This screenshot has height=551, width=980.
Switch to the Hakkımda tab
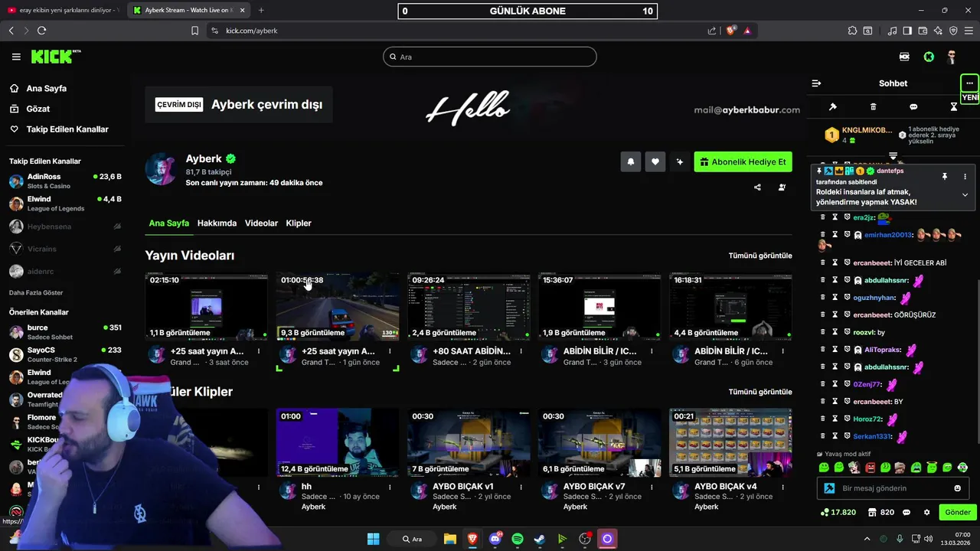pyautogui.click(x=217, y=223)
